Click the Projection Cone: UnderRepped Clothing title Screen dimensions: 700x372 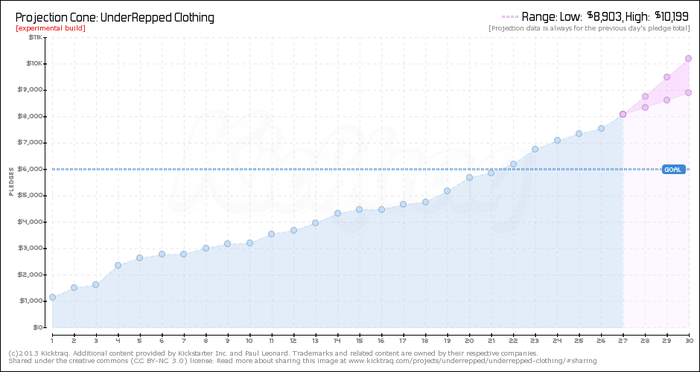pyautogui.click(x=115, y=17)
